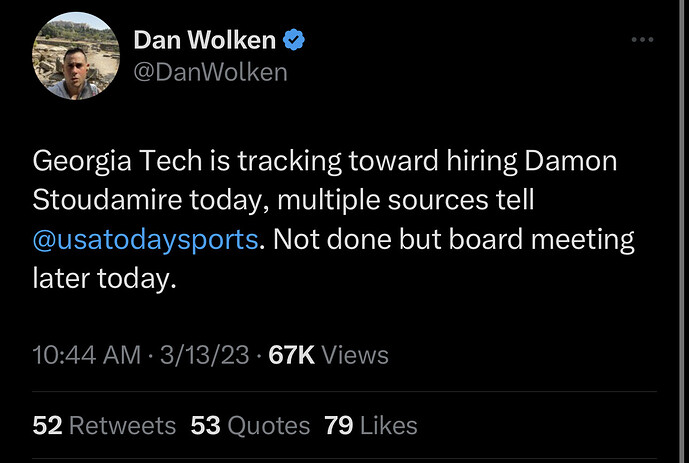View the 67K Views analytics

pyautogui.click(x=329, y=354)
